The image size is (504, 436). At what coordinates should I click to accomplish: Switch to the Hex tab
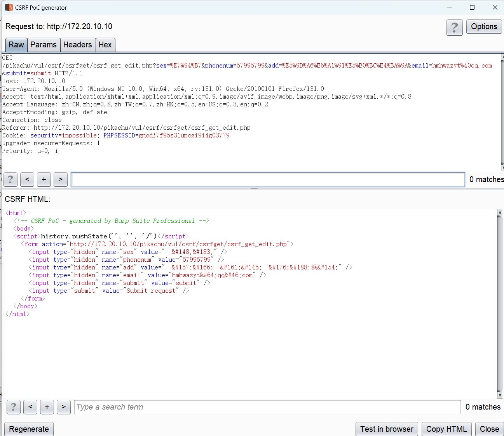click(x=105, y=45)
